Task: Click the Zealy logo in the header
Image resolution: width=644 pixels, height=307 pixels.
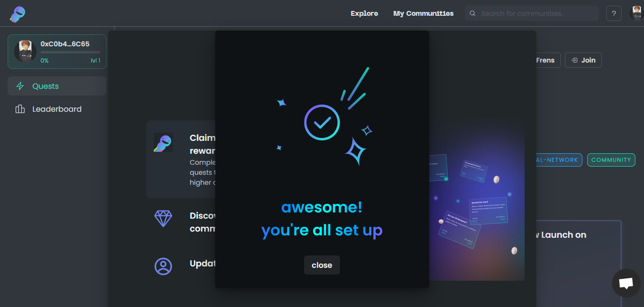Action: [x=17, y=14]
